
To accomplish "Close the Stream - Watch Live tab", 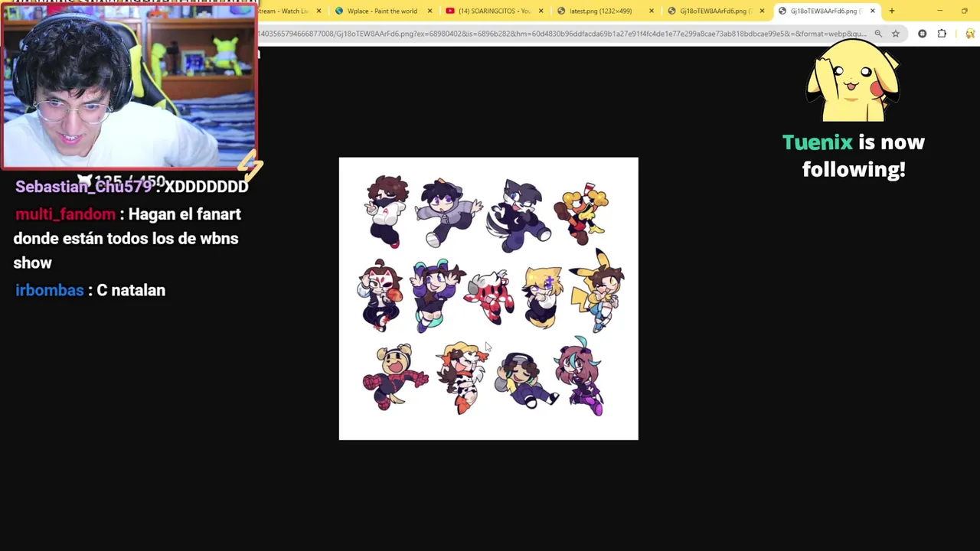I will coord(318,11).
